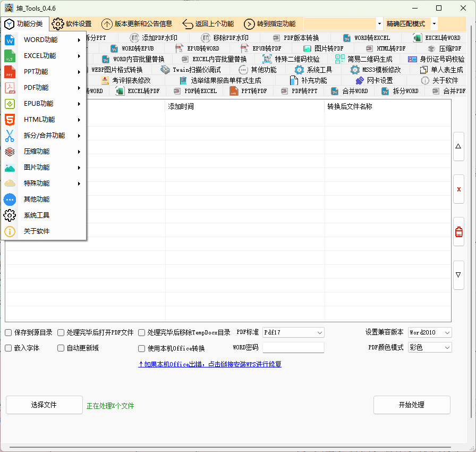Click into the WORD密码 input field
The image size is (476, 452).
[293, 347]
